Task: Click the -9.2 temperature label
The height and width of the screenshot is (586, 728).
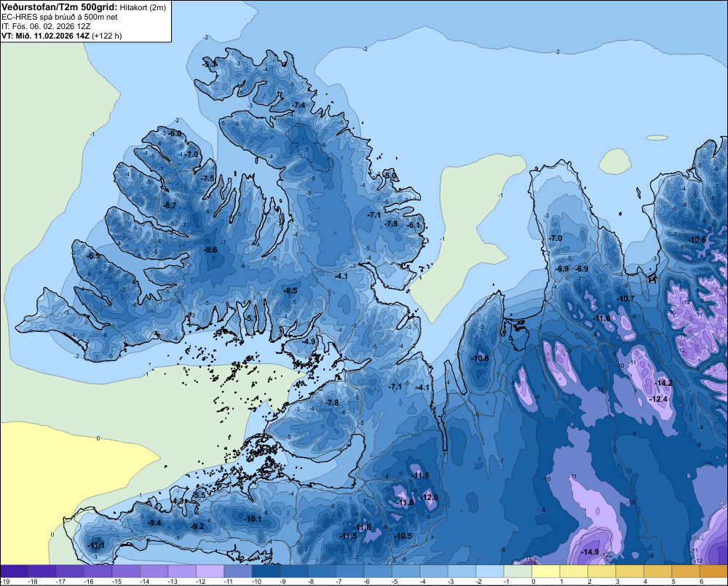Action: pos(197,526)
